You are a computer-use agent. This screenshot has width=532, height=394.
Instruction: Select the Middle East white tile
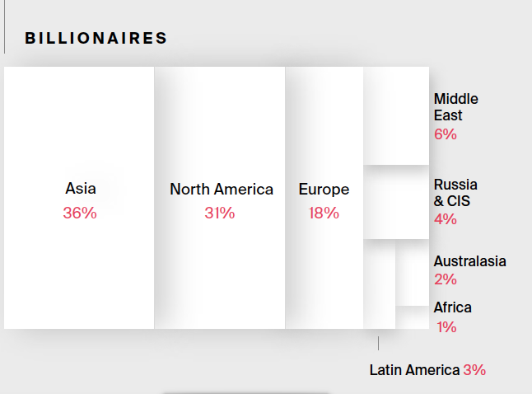tap(396, 115)
